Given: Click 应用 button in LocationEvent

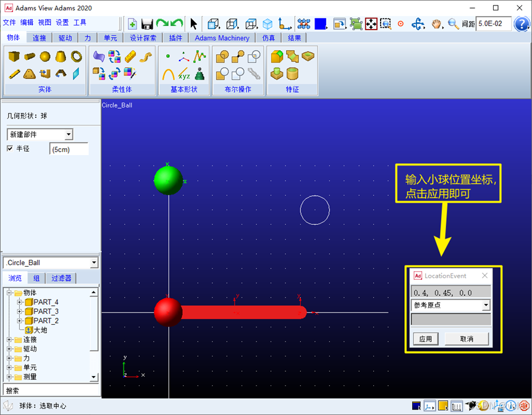Looking at the screenshot, I should pyautogui.click(x=426, y=338).
